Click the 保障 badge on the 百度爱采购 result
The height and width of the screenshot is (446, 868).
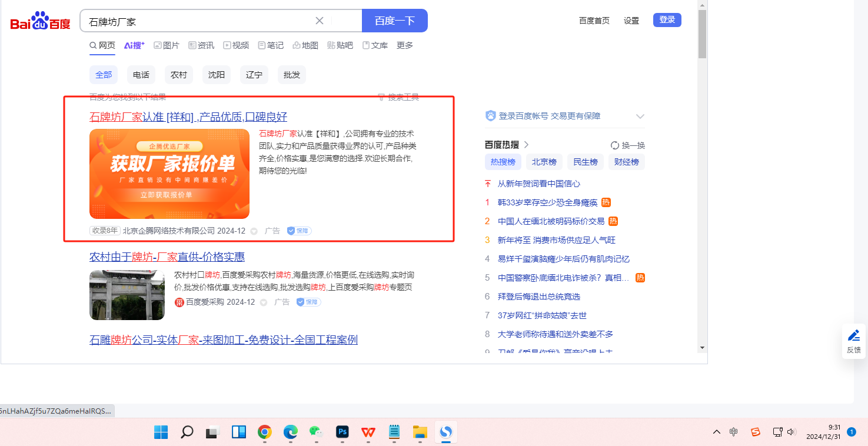(x=309, y=302)
